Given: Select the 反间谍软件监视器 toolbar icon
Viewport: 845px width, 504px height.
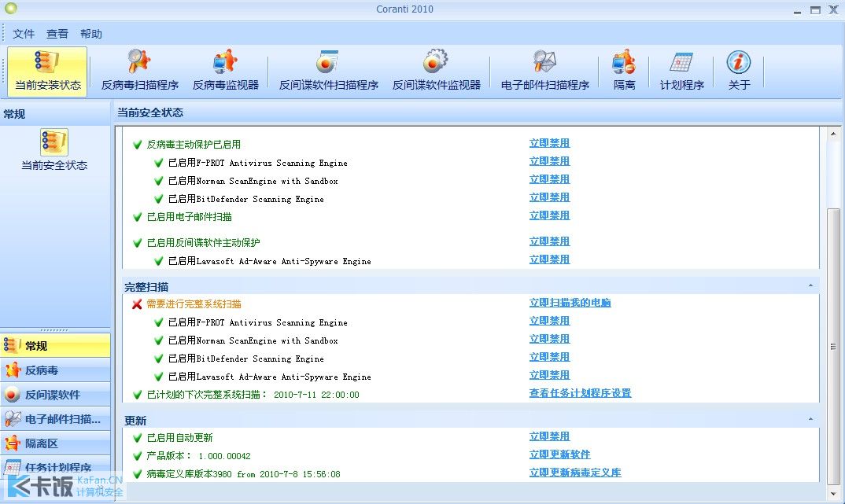Looking at the screenshot, I should 436,71.
